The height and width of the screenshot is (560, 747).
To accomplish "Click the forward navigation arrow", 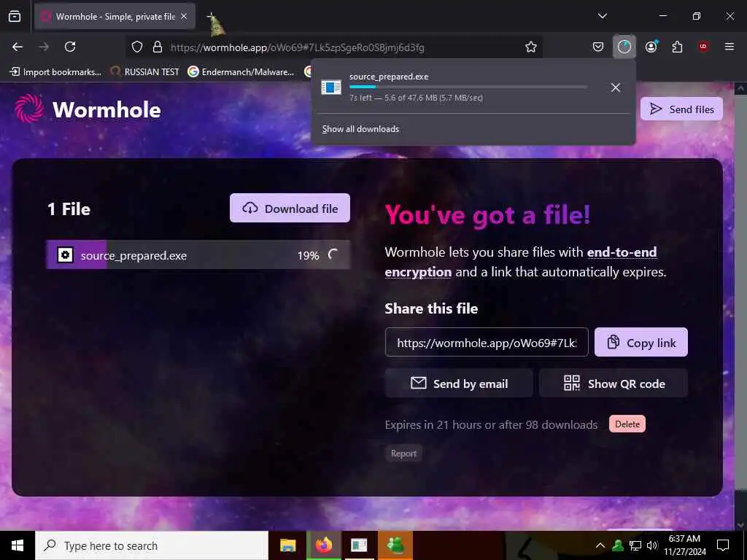I will pyautogui.click(x=44, y=47).
